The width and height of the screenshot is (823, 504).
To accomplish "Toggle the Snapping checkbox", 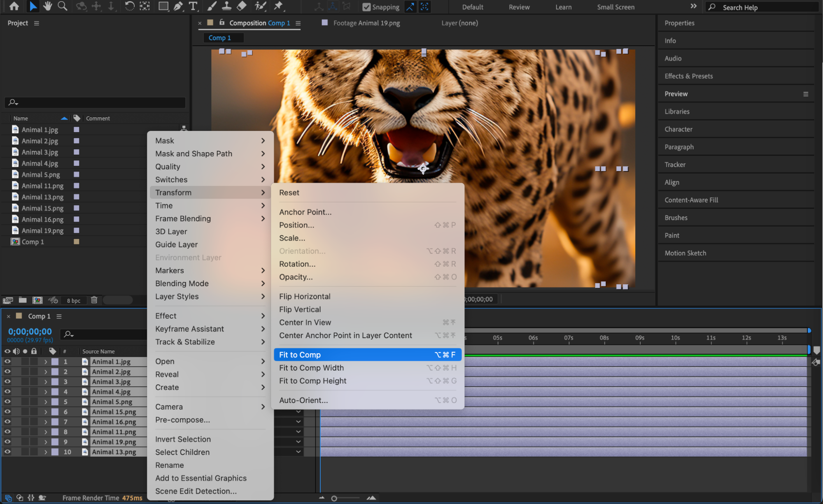I will 366,7.
